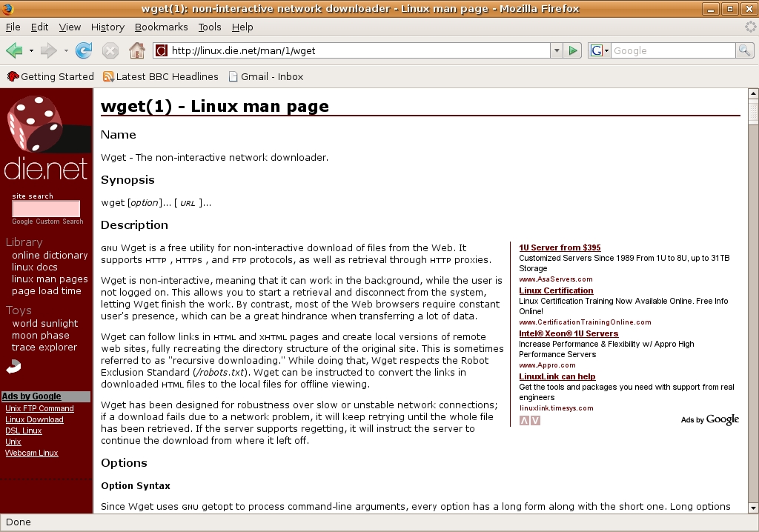Image resolution: width=759 pixels, height=532 pixels.
Task: Open the moon phase link
Action: click(41, 336)
